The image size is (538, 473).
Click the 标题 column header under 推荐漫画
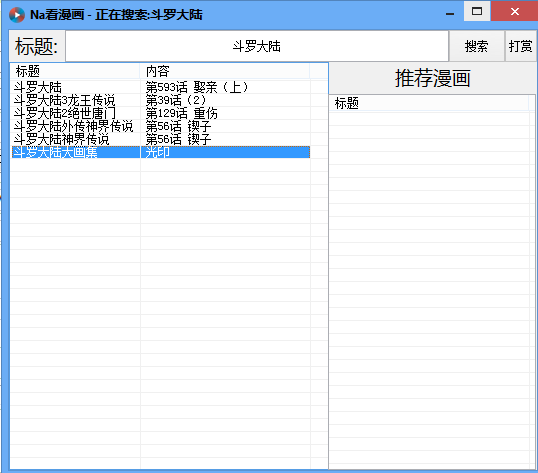pyautogui.click(x=429, y=103)
